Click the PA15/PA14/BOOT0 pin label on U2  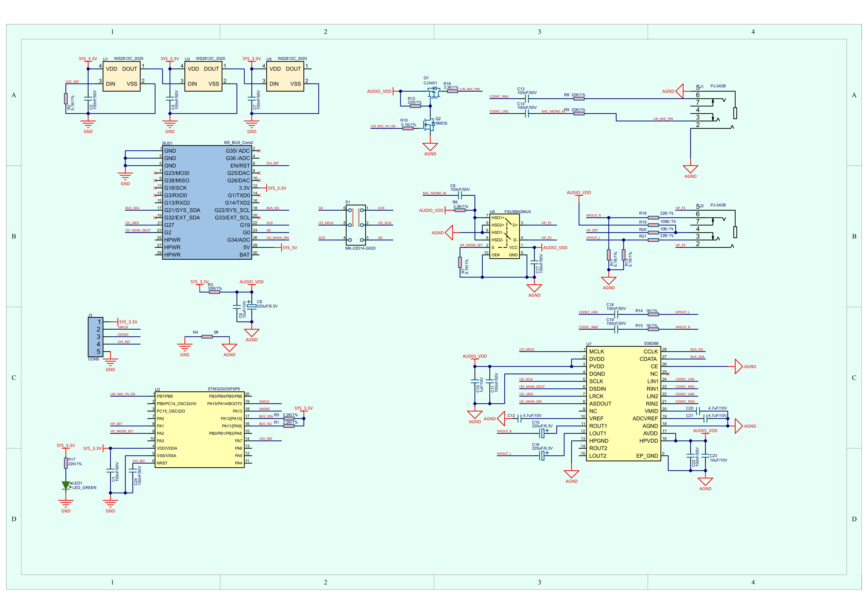point(225,404)
